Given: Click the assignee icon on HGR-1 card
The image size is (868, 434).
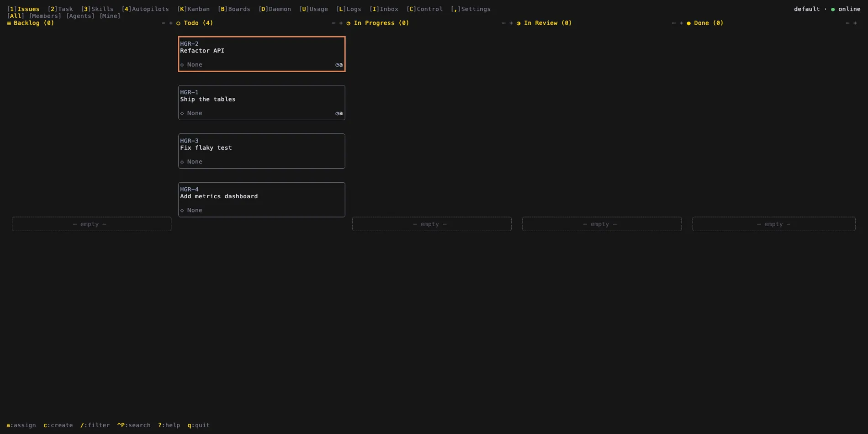Looking at the screenshot, I should pos(339,113).
